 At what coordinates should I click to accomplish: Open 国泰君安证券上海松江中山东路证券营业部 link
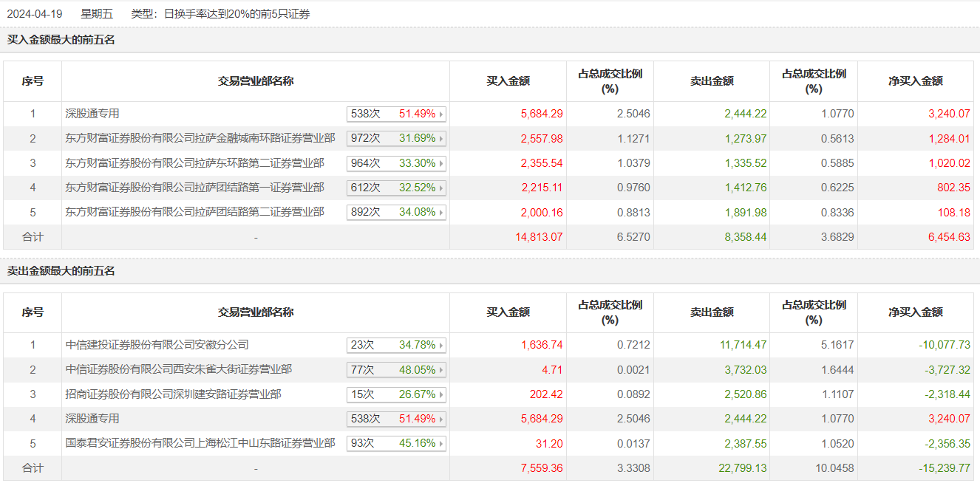200,443
